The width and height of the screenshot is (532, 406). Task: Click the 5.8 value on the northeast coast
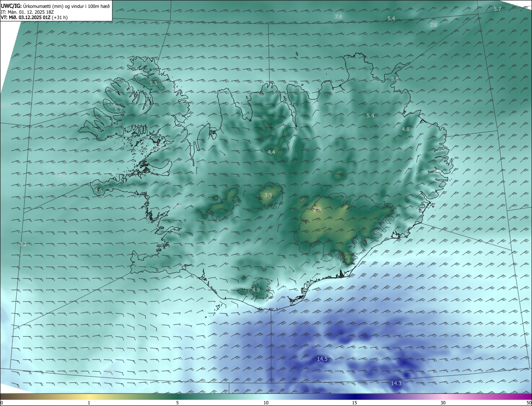pos(394,79)
